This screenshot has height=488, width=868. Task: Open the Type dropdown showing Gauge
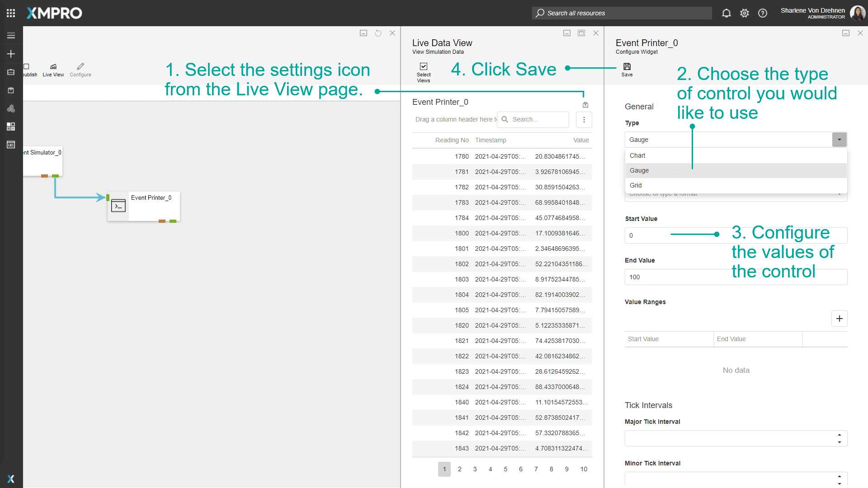839,139
